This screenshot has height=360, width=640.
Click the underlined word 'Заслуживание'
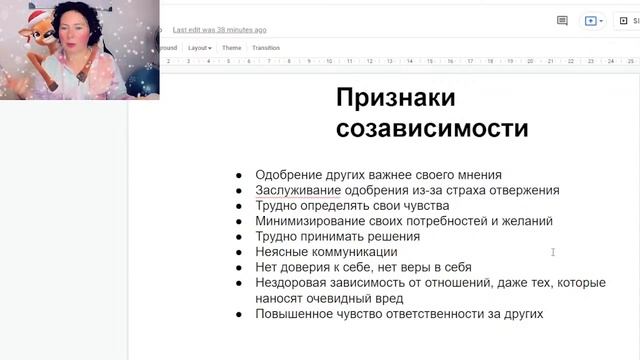(298, 190)
